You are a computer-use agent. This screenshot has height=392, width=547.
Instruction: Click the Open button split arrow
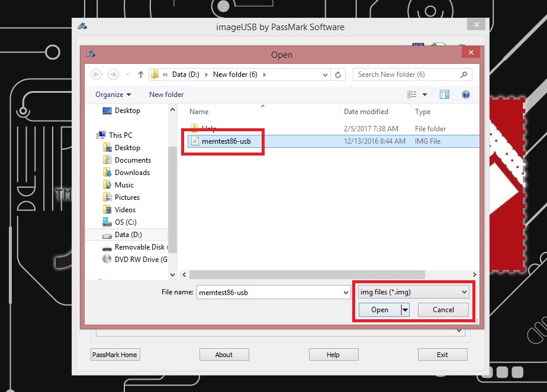click(x=405, y=310)
